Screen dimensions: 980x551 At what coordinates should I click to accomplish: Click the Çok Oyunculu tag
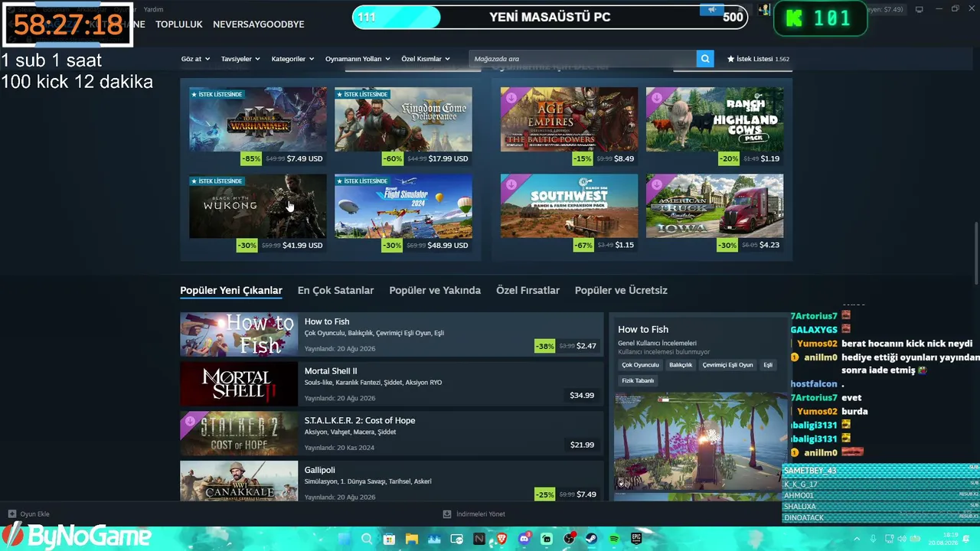[640, 365]
